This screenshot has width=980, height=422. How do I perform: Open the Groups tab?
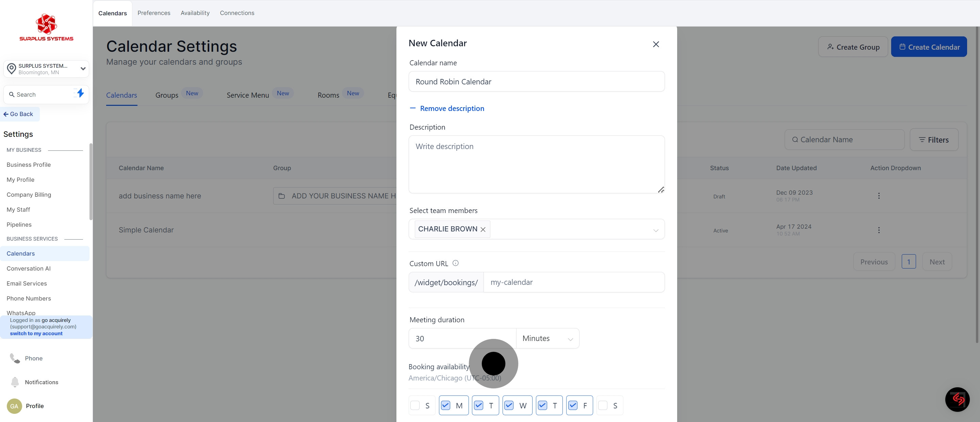(167, 95)
